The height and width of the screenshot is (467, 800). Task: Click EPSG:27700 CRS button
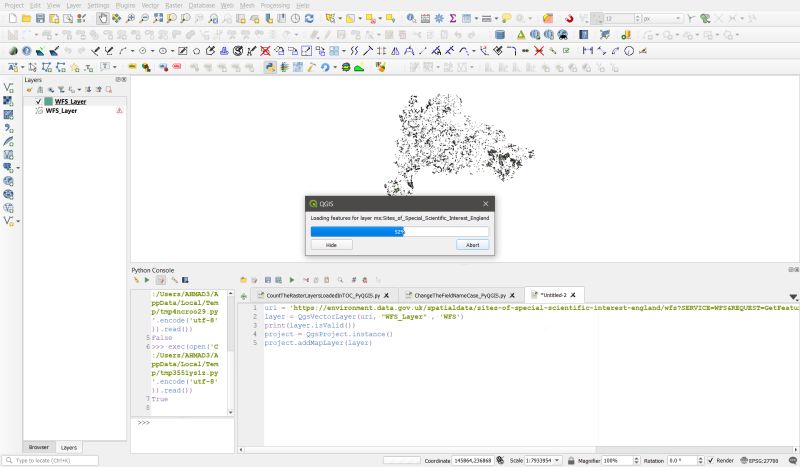[759, 460]
